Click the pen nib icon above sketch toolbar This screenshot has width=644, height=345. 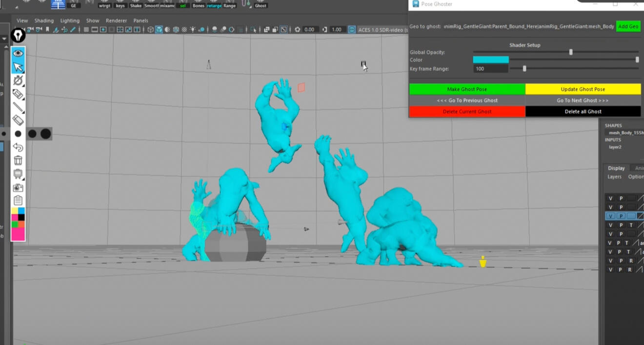(x=18, y=36)
